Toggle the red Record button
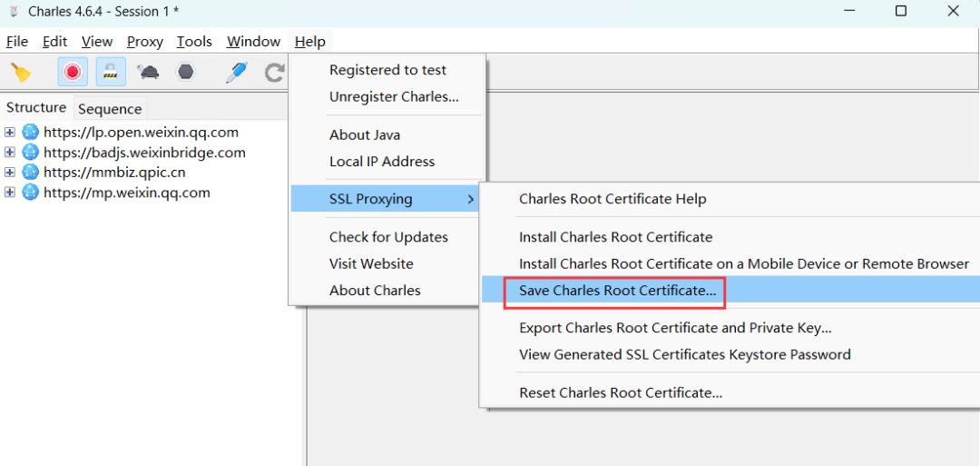The height and width of the screenshot is (466, 980). coord(73,72)
